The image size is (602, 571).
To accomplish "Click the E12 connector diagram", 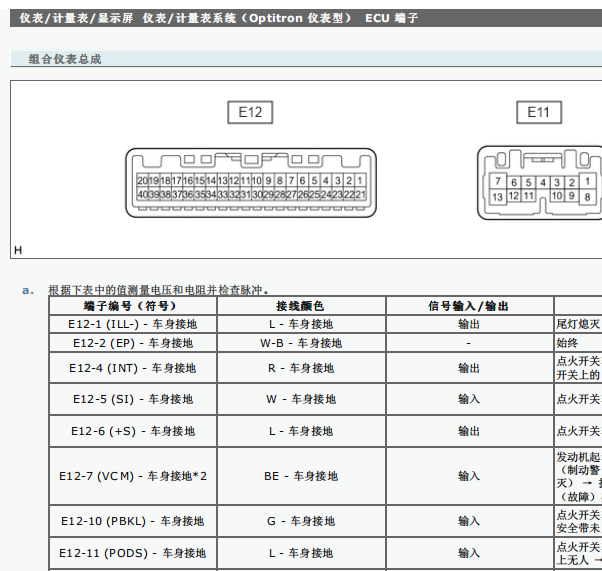I will pyautogui.click(x=251, y=183).
